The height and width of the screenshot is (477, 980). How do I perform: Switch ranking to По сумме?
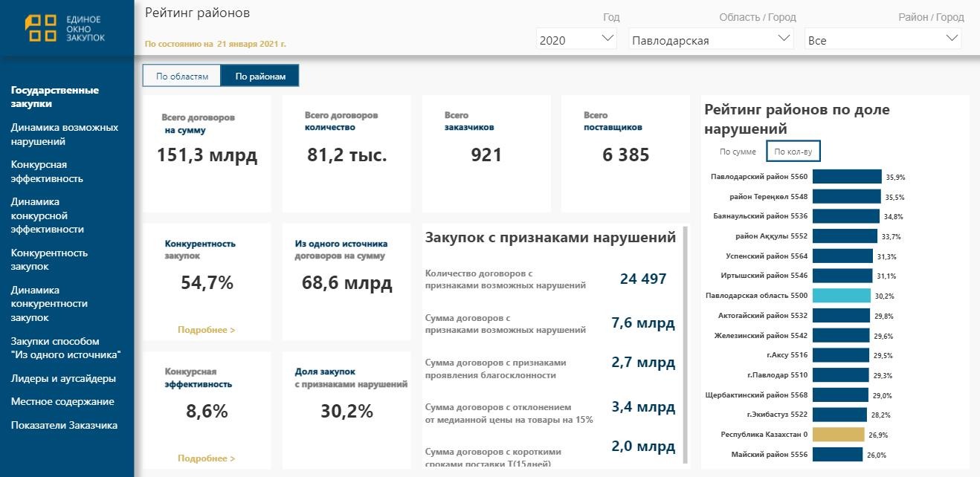[738, 152]
